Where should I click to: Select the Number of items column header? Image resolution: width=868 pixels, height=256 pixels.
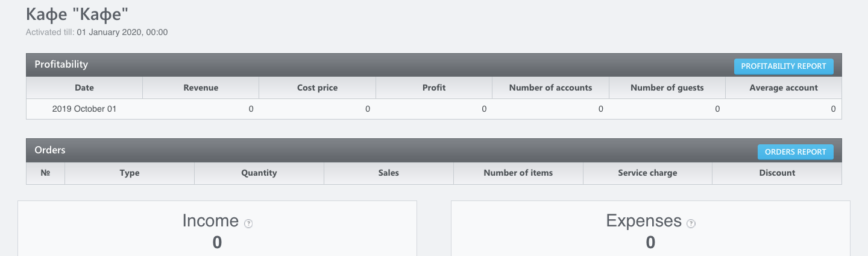tap(518, 173)
